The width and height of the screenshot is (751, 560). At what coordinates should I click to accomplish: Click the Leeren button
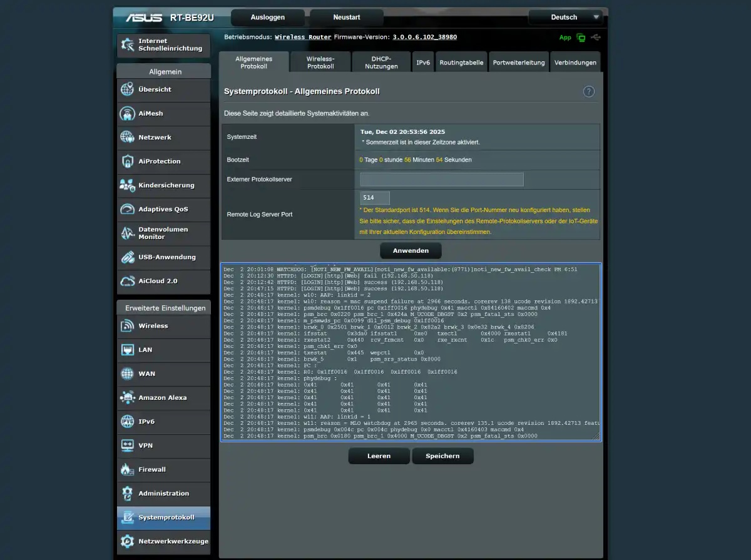point(379,456)
